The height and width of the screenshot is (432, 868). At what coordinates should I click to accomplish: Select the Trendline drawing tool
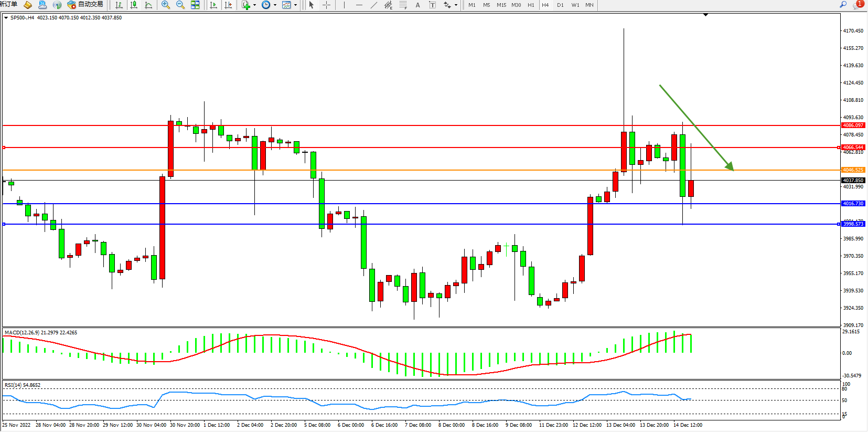(373, 5)
